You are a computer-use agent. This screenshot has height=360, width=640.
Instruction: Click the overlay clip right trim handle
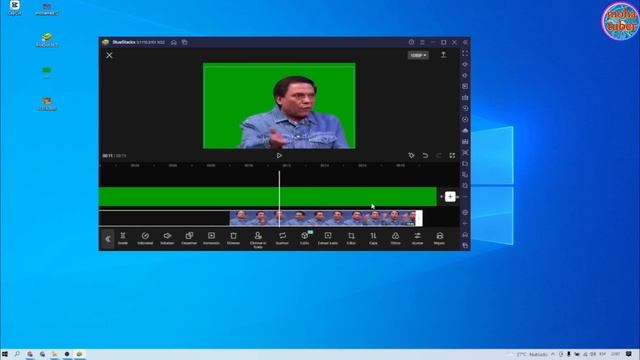pyautogui.click(x=419, y=218)
